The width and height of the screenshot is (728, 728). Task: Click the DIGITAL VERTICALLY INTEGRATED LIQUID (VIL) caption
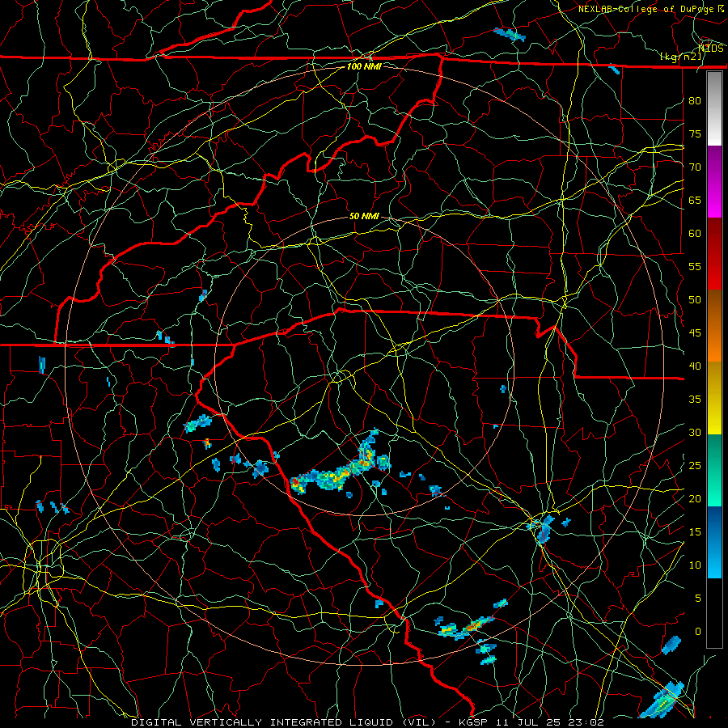point(284,722)
